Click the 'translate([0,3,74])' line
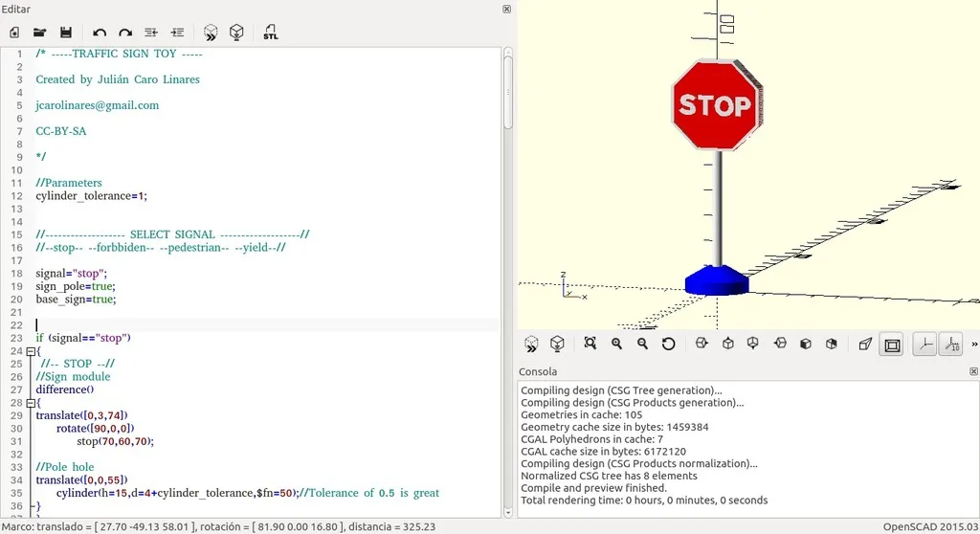 (x=82, y=415)
